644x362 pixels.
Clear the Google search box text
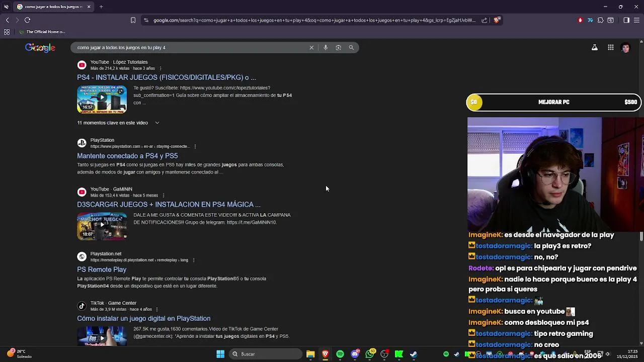311,48
